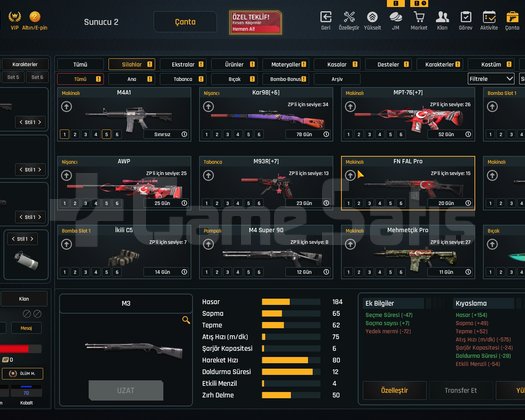Open the Görev checklist icon
The width and height of the screenshot is (525, 420).
(466, 17)
